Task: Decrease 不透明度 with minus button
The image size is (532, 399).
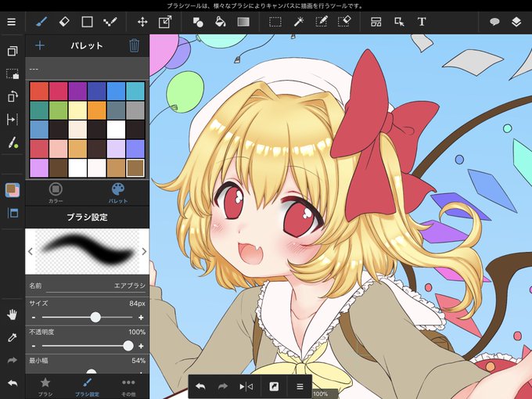Action: coord(34,346)
